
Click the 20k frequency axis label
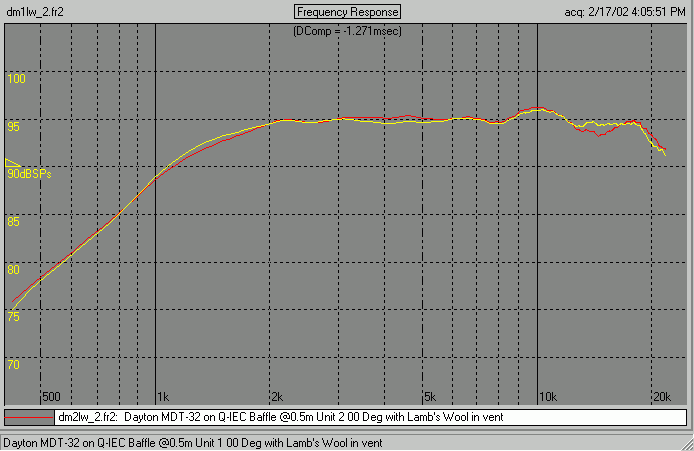(x=662, y=397)
